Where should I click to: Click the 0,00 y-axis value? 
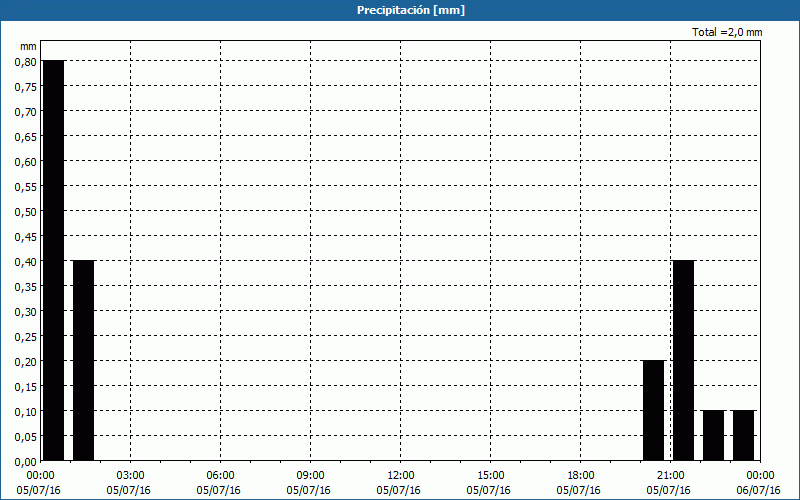(x=26, y=462)
